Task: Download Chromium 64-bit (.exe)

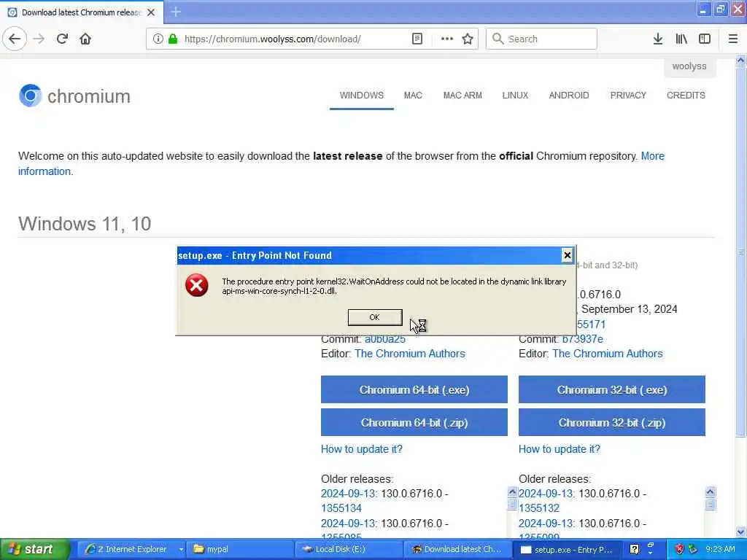Action: (x=414, y=389)
